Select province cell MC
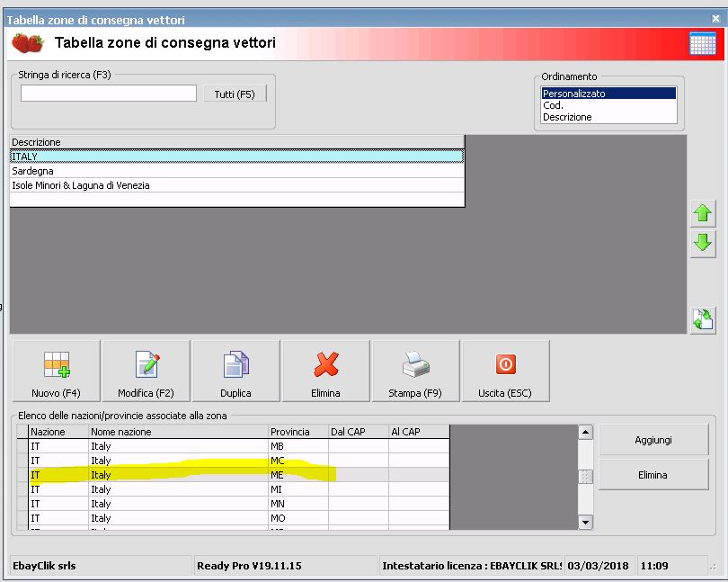Screen dimensions: 728x582 (x=298, y=461)
